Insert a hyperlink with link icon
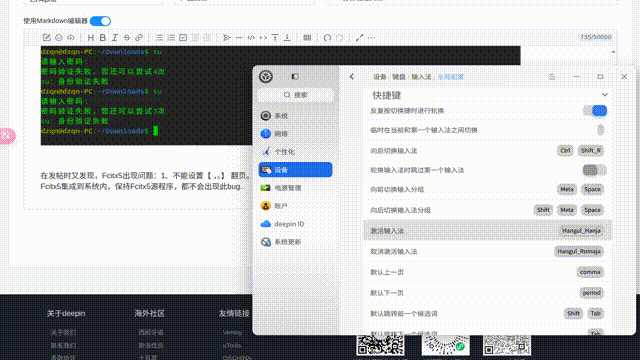Screen dimensions: 640x360 pyautogui.click(x=139, y=38)
